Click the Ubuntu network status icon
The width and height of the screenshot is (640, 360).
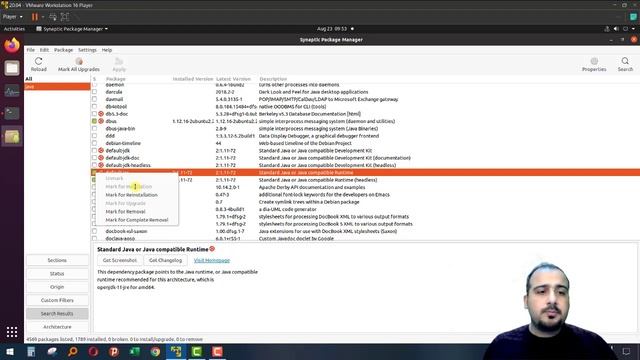point(607,29)
